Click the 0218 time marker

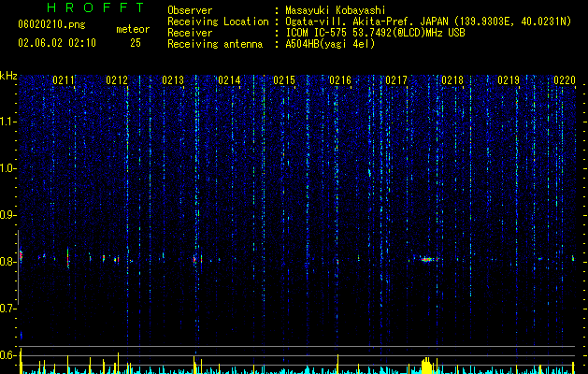pos(452,80)
